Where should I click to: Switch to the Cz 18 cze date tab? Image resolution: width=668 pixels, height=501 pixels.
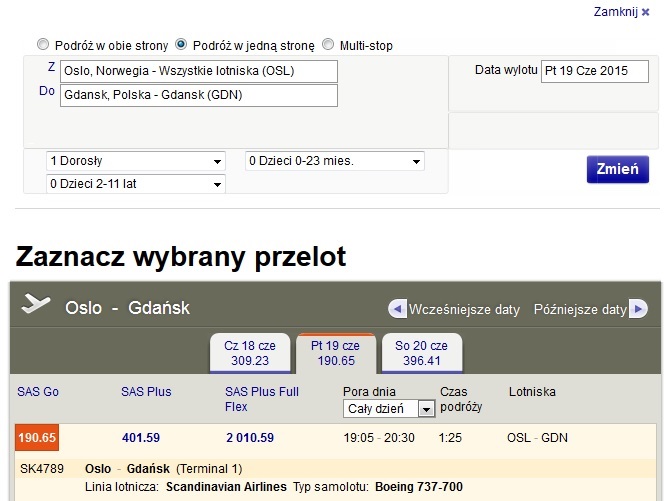(x=250, y=353)
